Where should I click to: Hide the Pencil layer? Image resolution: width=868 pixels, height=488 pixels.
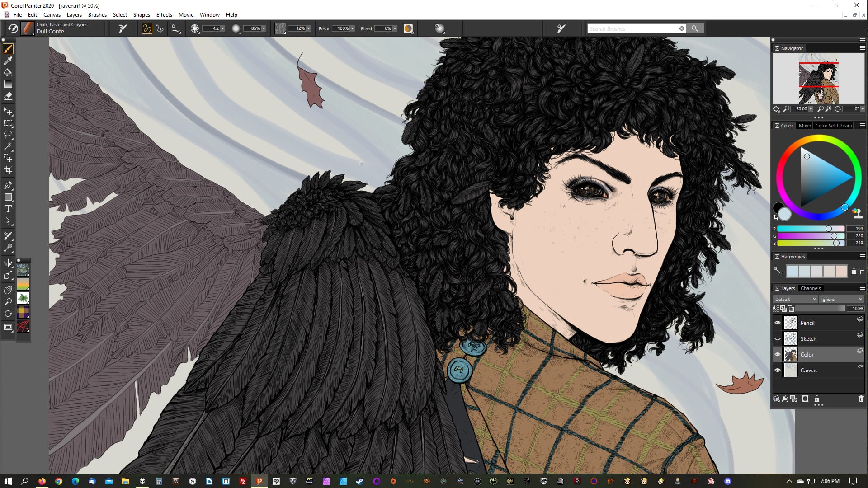[778, 323]
